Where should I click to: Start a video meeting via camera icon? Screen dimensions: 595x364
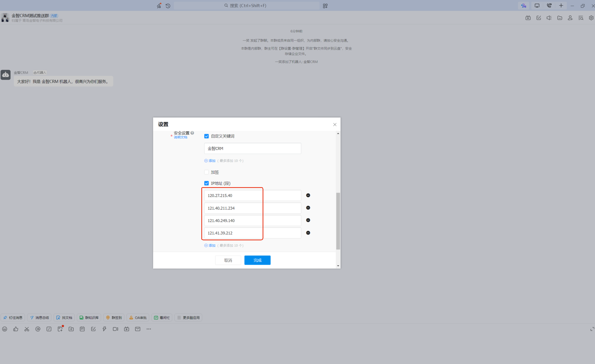click(x=115, y=329)
